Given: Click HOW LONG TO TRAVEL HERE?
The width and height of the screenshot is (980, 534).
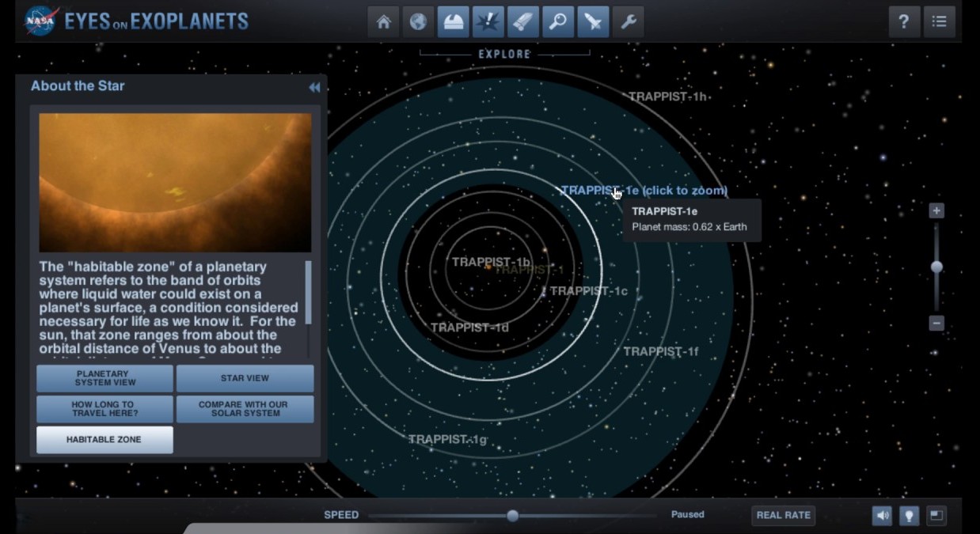Looking at the screenshot, I should [x=104, y=409].
